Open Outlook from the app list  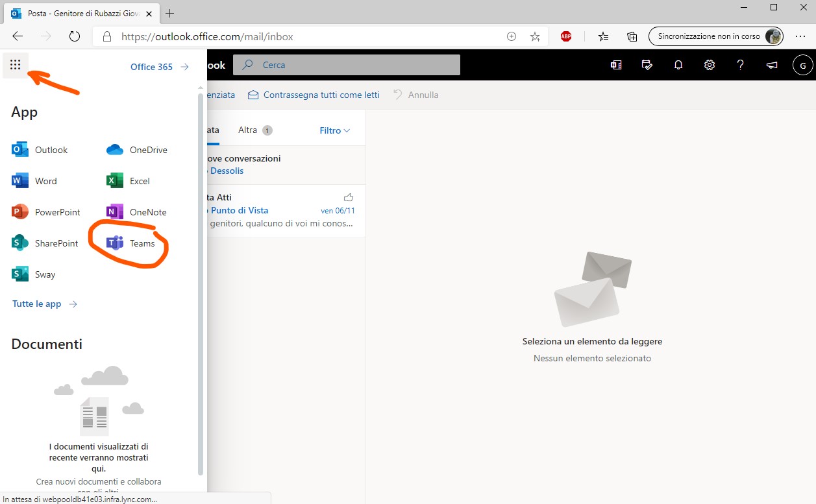(x=40, y=150)
